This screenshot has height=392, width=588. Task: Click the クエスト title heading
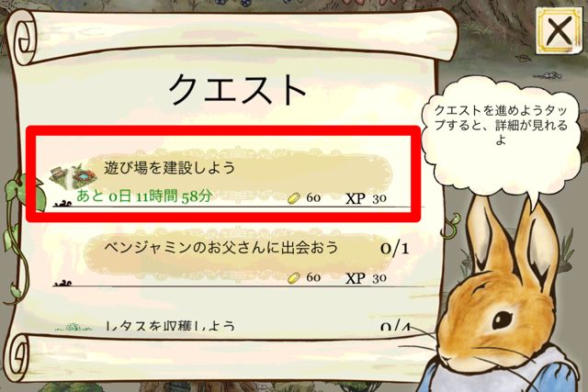(x=237, y=89)
